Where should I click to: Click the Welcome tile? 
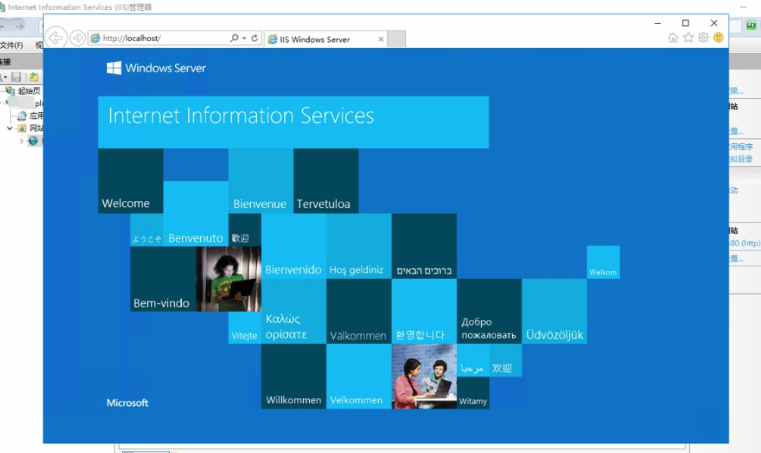click(131, 181)
